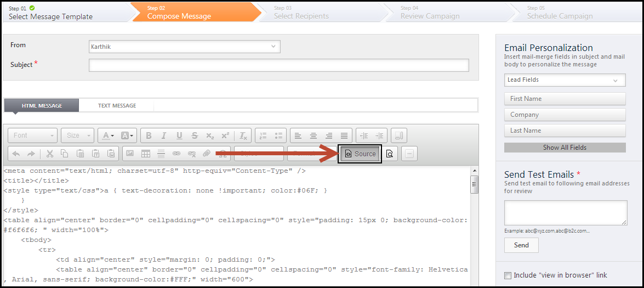This screenshot has height=288, width=644.
Task: Open the preview icon next to Source
Action: 390,154
